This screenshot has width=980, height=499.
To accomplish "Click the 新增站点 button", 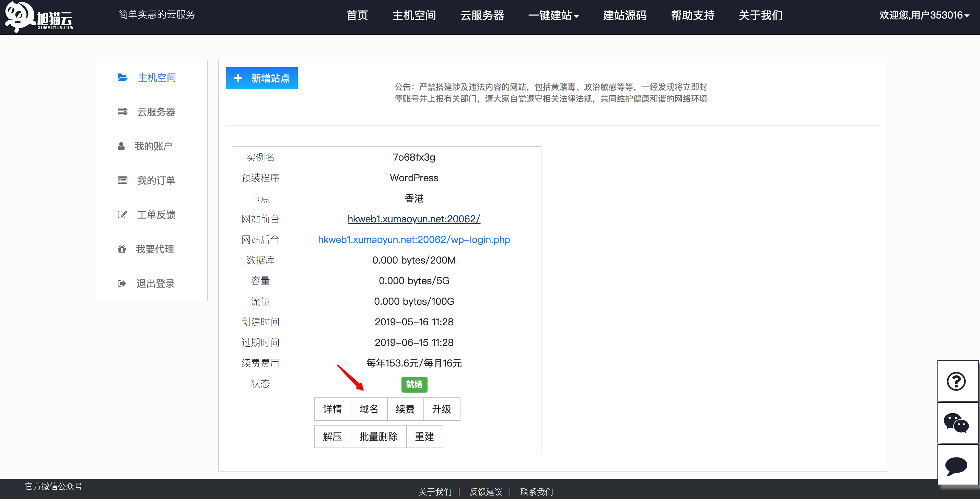I will 262,78.
